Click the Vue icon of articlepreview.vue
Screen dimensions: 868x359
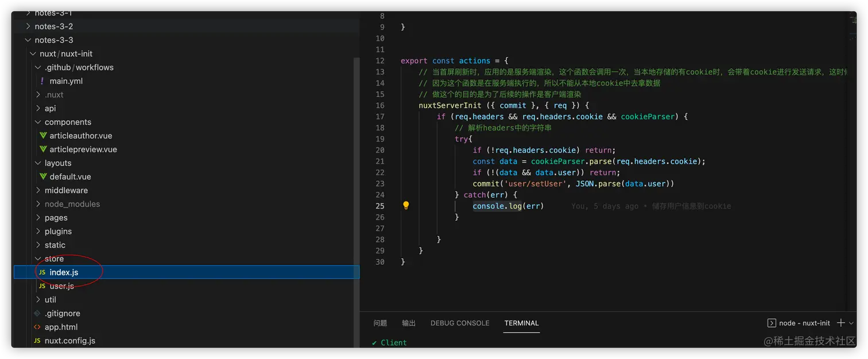click(x=43, y=149)
